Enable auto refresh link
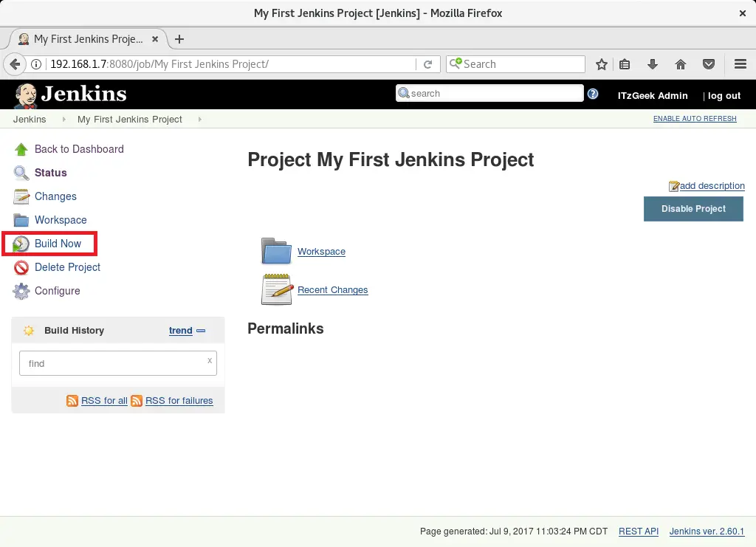This screenshot has height=547, width=756. click(695, 119)
